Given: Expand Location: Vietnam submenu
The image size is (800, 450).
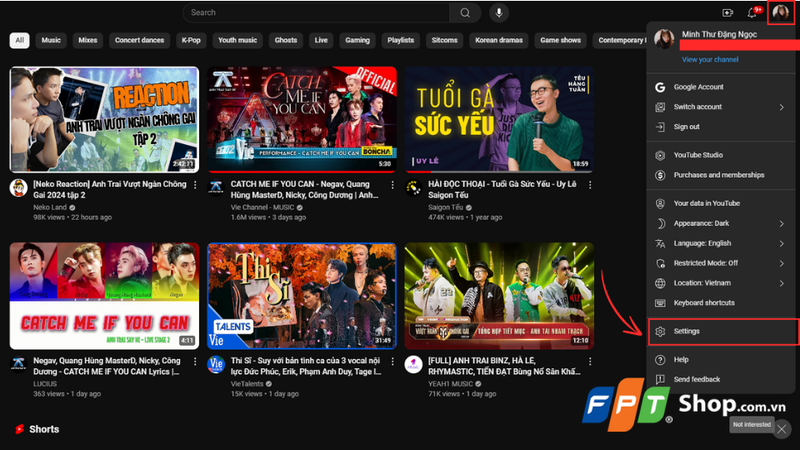Looking at the screenshot, I should click(782, 283).
